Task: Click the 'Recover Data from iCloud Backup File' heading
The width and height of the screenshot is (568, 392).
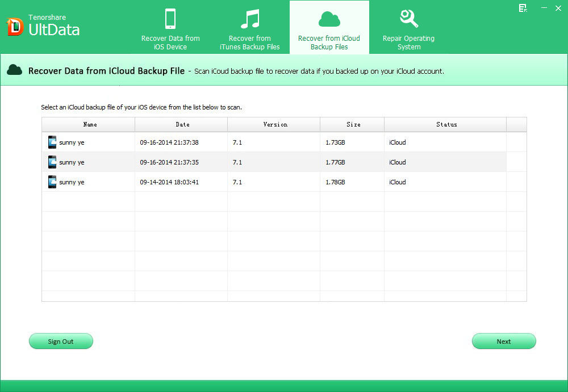Action: [x=107, y=71]
